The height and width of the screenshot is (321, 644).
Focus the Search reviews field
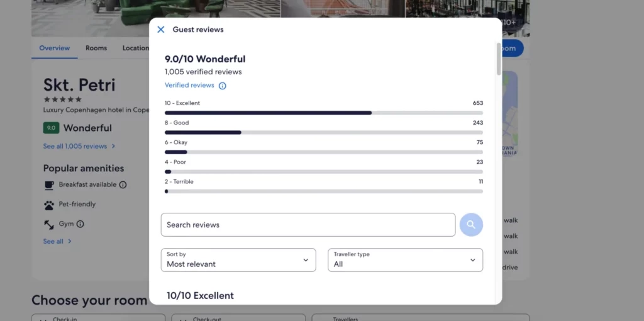tap(308, 225)
